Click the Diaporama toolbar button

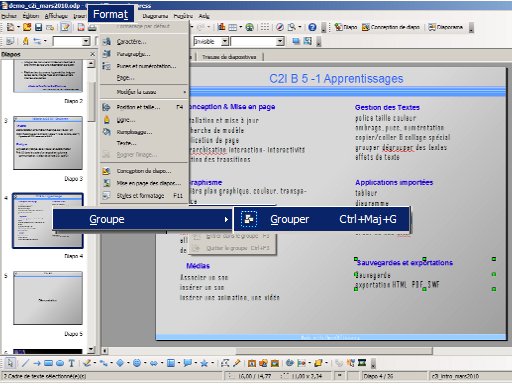click(446, 27)
